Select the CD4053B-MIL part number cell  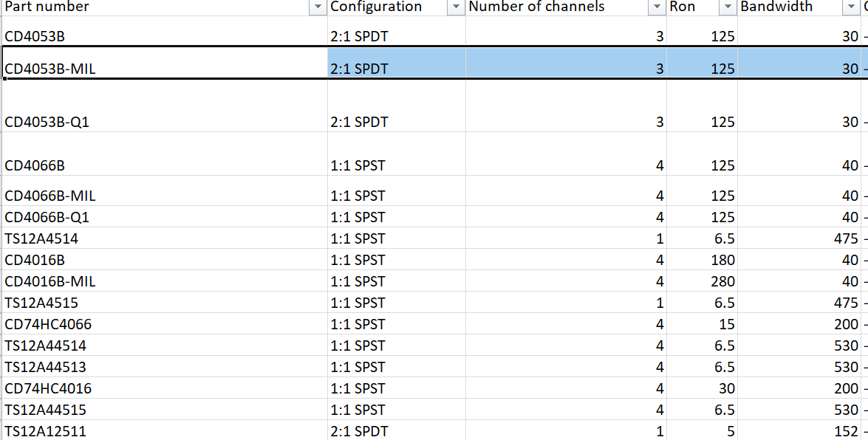[x=164, y=69]
